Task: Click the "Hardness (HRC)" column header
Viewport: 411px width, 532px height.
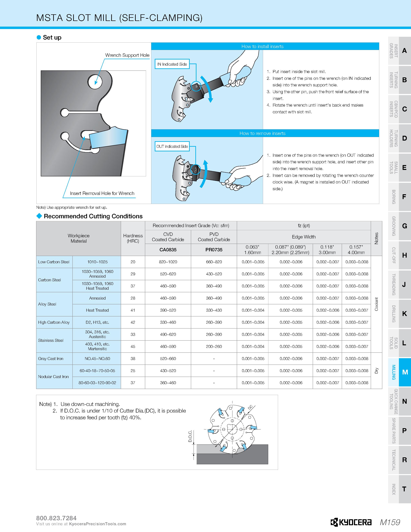Action: 133,238
